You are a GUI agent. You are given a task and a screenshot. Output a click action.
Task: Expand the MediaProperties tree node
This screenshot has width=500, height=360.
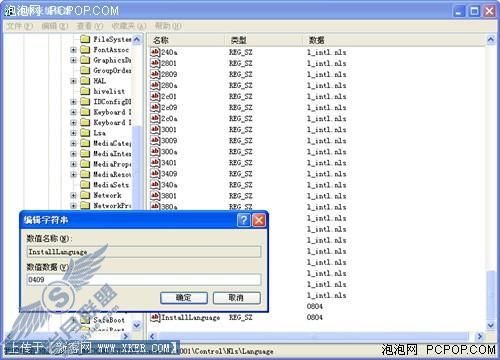(x=73, y=164)
